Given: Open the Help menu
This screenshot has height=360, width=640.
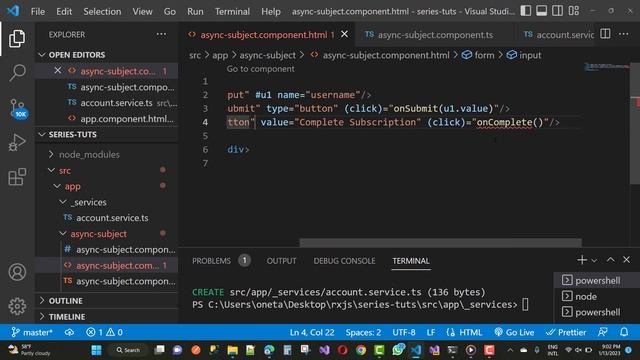Looking at the screenshot, I should 271,11.
